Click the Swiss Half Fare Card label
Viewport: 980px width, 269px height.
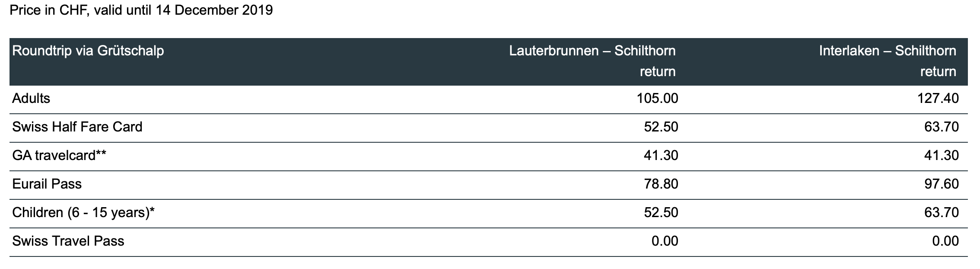click(x=77, y=127)
